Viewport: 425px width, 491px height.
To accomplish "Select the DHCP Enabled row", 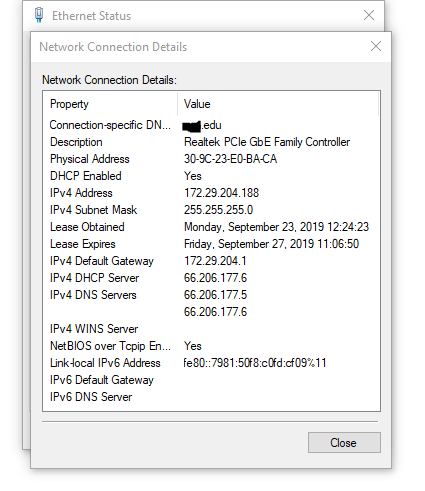I will tap(211, 176).
